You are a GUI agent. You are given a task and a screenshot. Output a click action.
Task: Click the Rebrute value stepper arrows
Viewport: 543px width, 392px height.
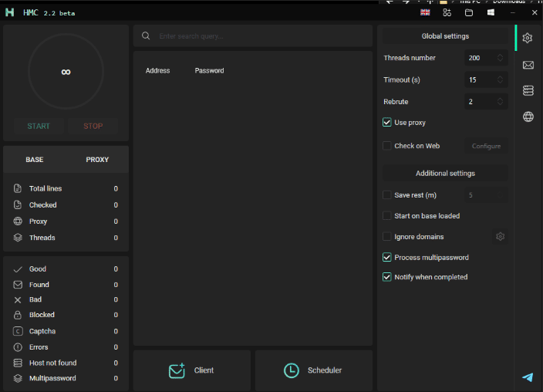coord(500,101)
